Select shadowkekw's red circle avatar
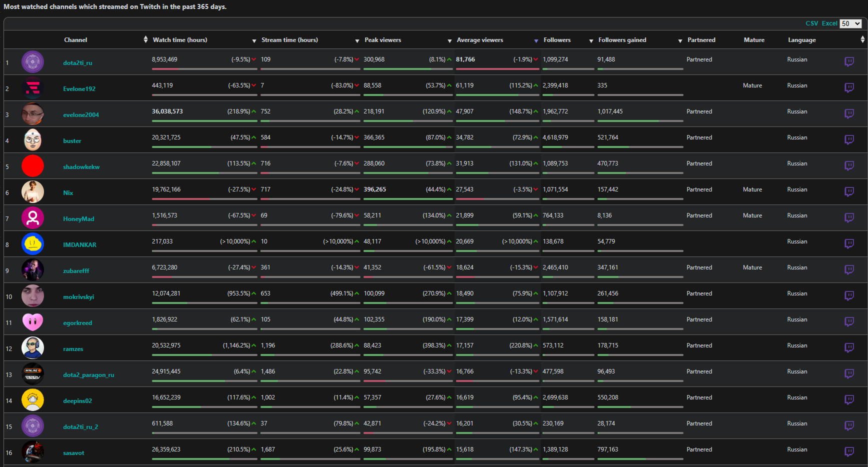This screenshot has width=868, height=467. (32, 166)
